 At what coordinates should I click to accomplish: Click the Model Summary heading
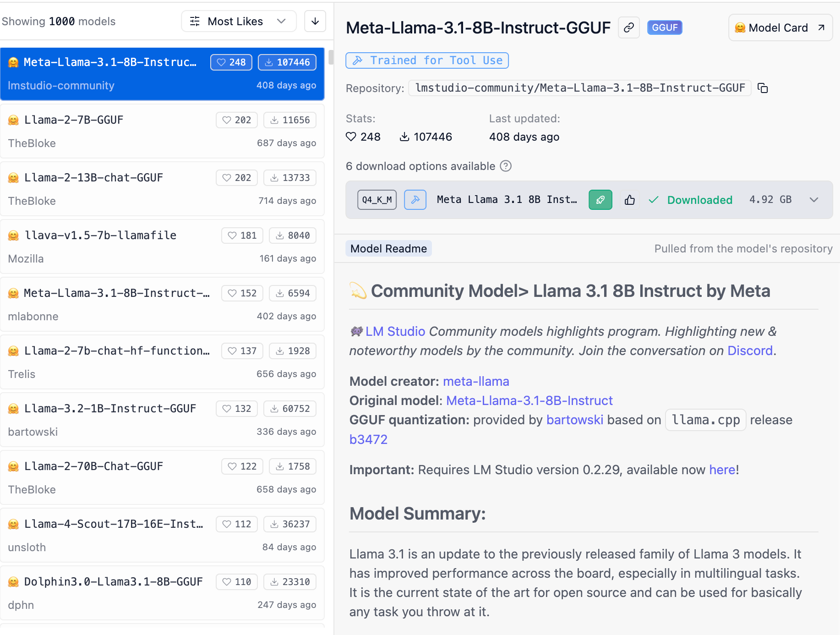(x=417, y=514)
